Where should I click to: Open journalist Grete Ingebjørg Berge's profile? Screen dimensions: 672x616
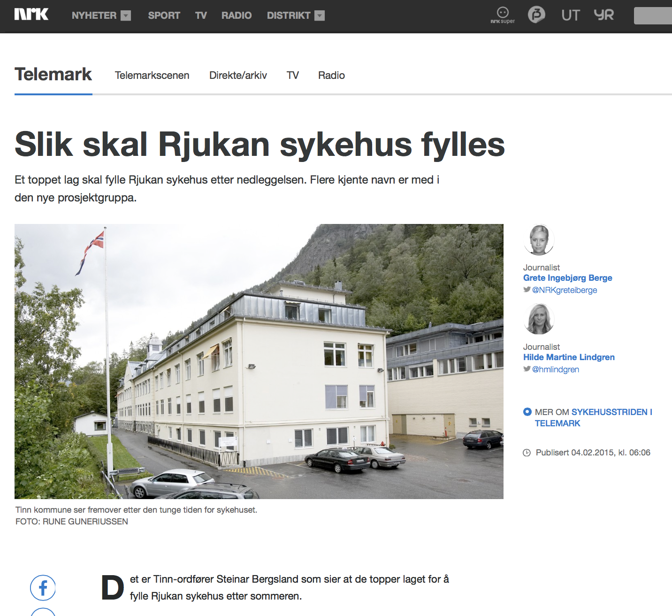pos(568,277)
